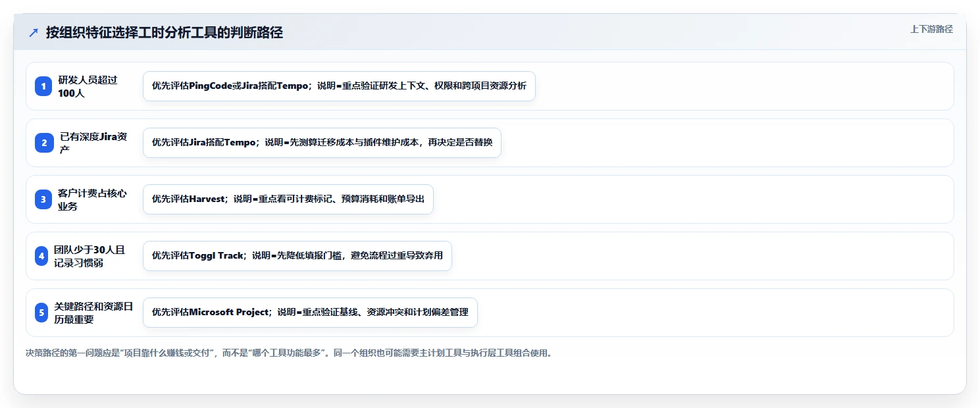
Task: Click the 上下游路径 label at top right
Action: tap(931, 29)
